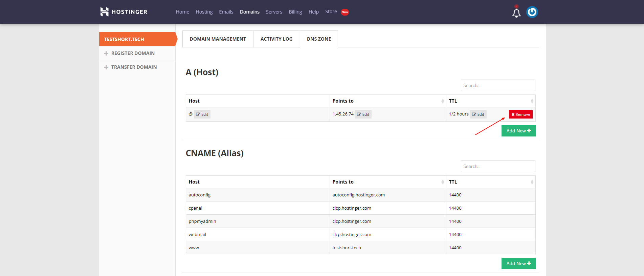Open the Domain Management tab
Screen dimensions: 644x276
[x=218, y=39]
